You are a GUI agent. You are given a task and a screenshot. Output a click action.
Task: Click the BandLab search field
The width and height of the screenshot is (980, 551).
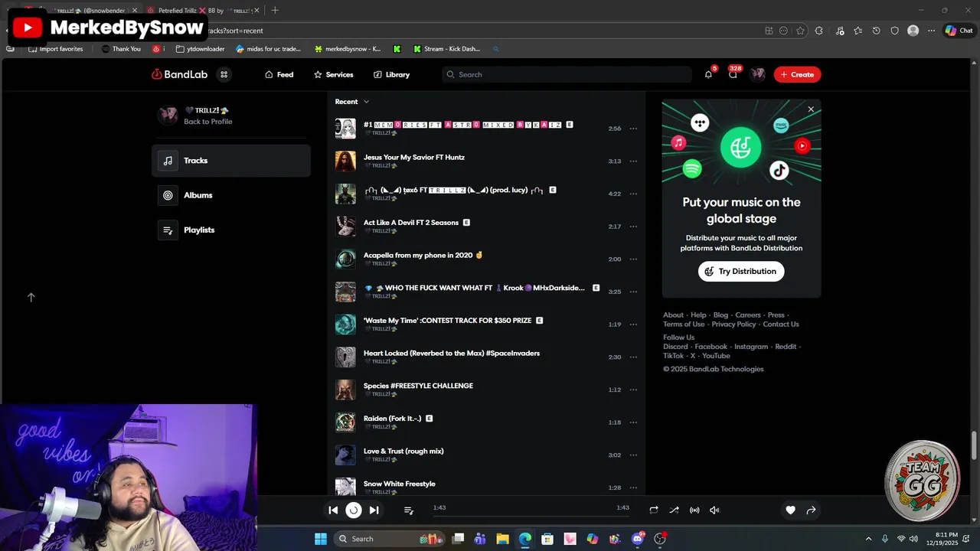coord(567,74)
